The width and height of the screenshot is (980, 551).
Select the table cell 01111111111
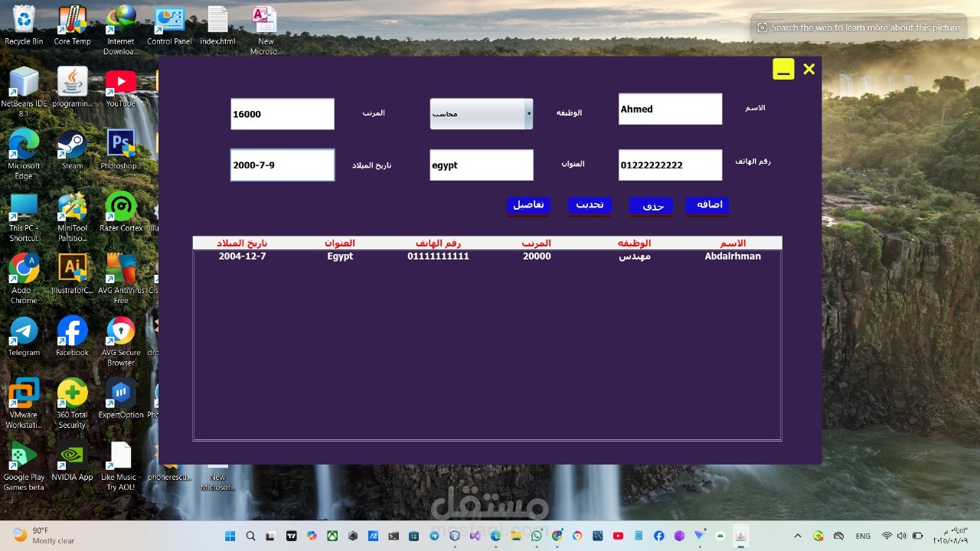pyautogui.click(x=438, y=256)
